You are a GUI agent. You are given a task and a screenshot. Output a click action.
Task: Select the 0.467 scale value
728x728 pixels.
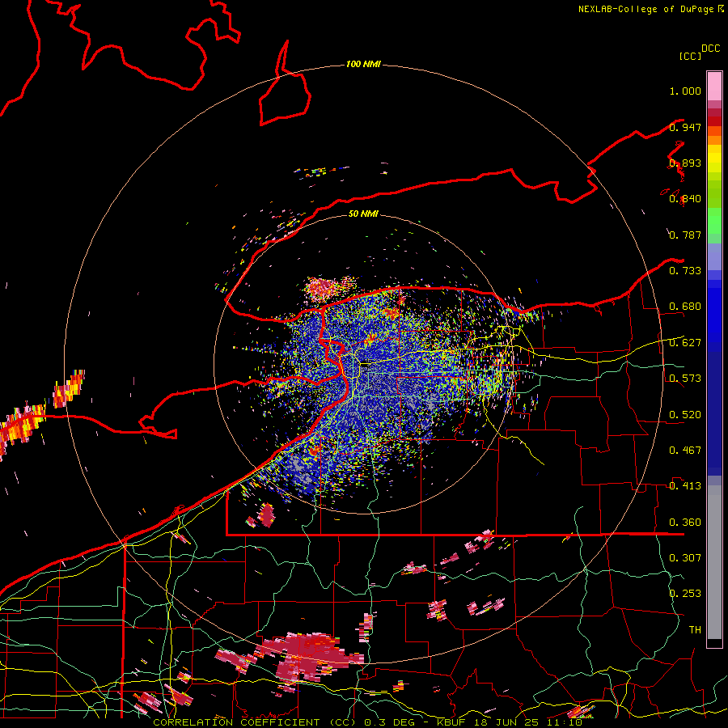point(685,451)
